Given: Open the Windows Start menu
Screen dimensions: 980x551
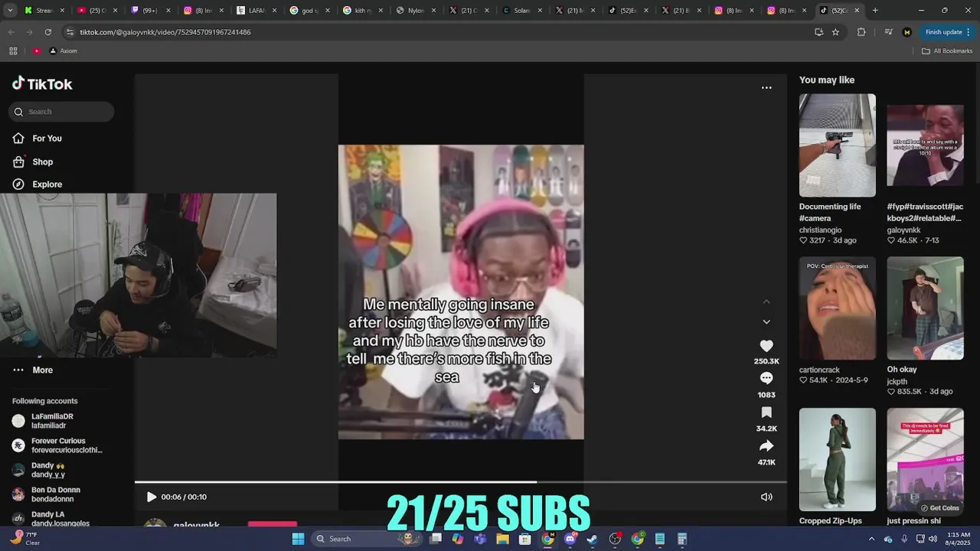Looking at the screenshot, I should pyautogui.click(x=298, y=539).
